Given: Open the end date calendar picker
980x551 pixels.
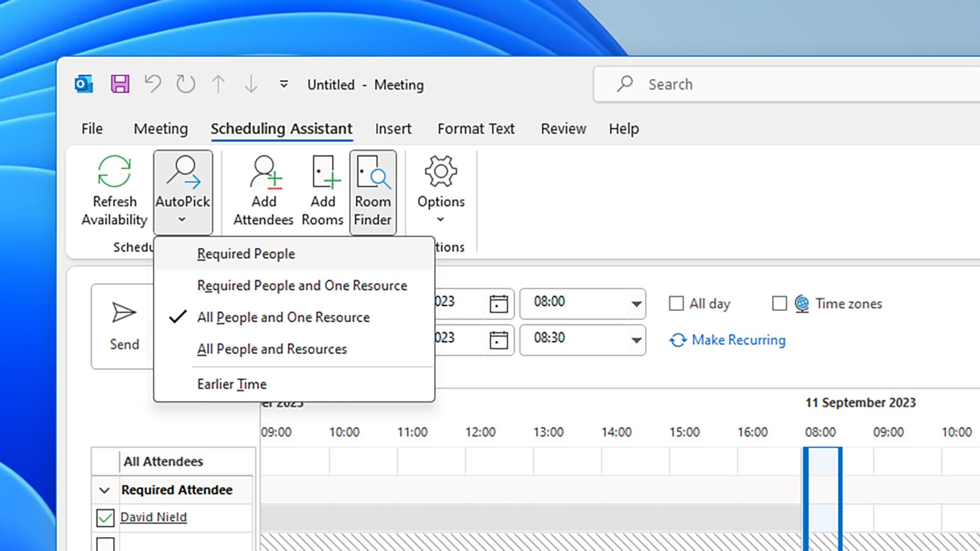Looking at the screenshot, I should point(499,340).
